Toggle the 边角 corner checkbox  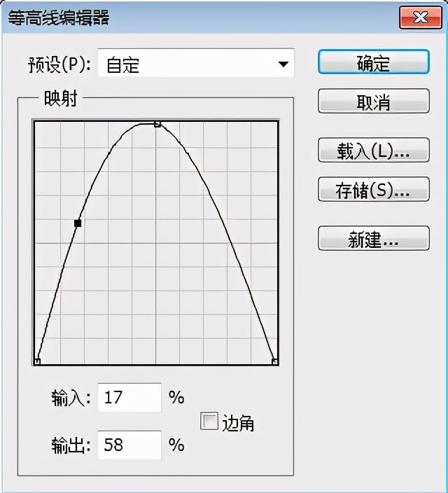209,422
